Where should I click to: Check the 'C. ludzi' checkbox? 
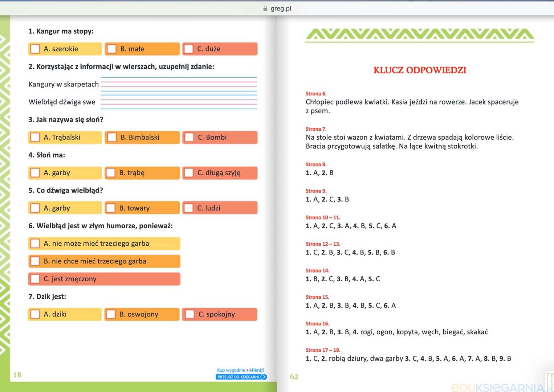(x=189, y=208)
